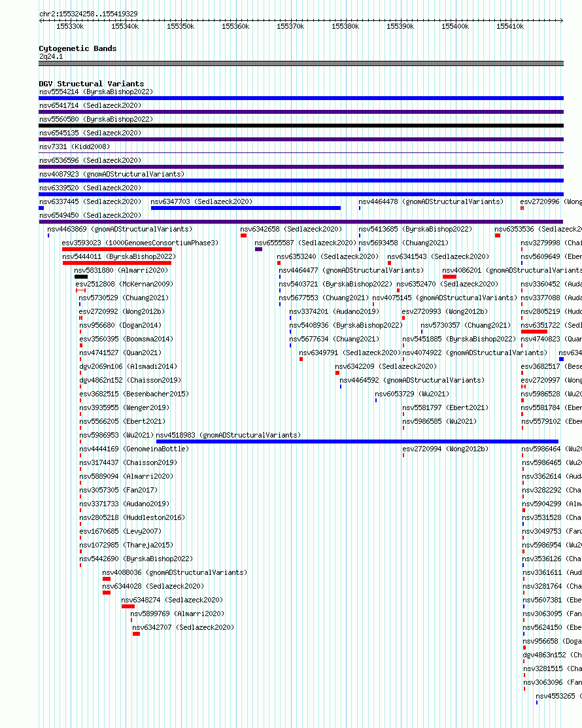Select the nsv6344028 (Sedlazeck2020) label
Screen dimensions: 582x728
click(x=153, y=587)
